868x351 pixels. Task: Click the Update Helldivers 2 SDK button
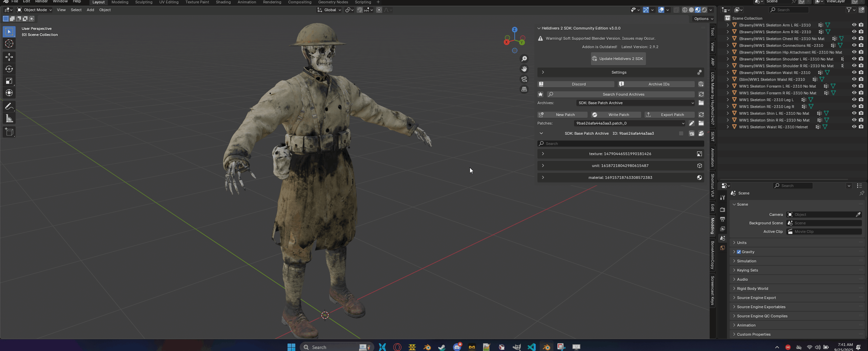618,58
